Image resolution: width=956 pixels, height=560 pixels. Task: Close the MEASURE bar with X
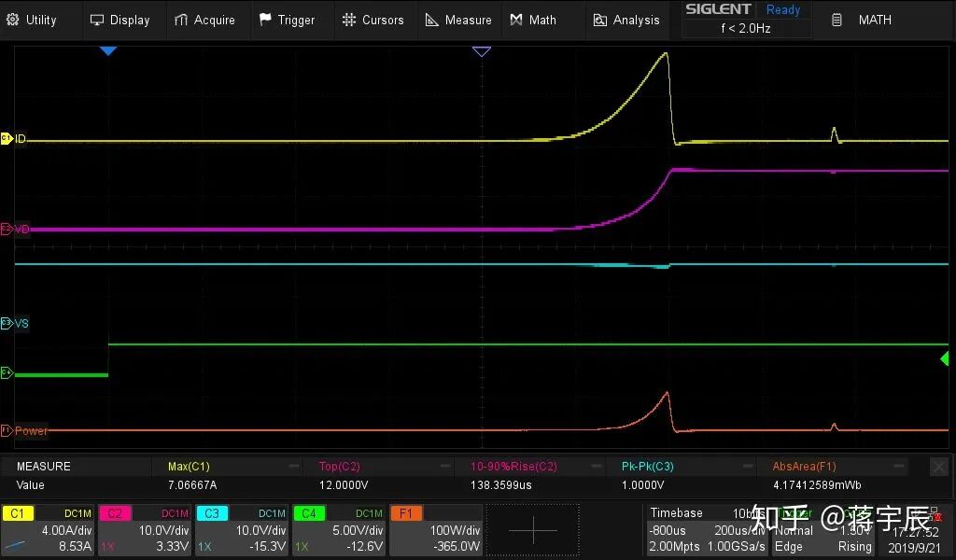point(938,467)
